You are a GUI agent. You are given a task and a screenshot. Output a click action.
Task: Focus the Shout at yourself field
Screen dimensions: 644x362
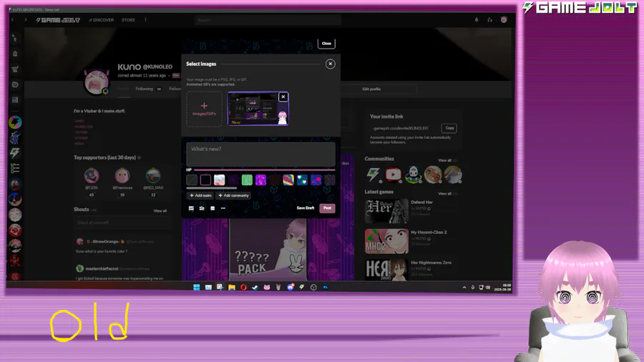coord(122,222)
